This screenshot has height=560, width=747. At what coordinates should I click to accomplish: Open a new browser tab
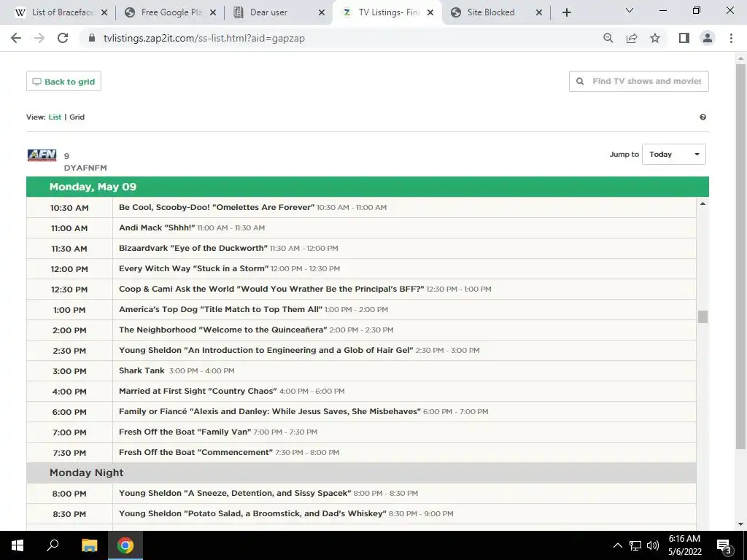click(x=566, y=12)
